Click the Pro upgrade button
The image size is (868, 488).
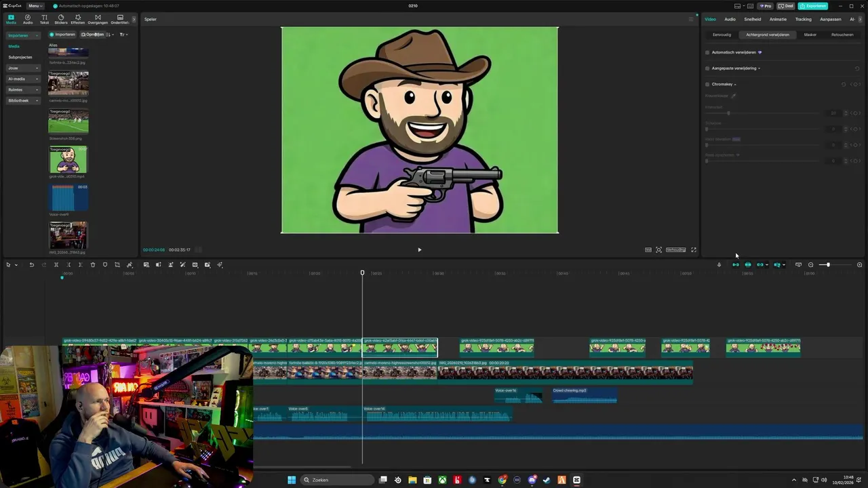(766, 6)
